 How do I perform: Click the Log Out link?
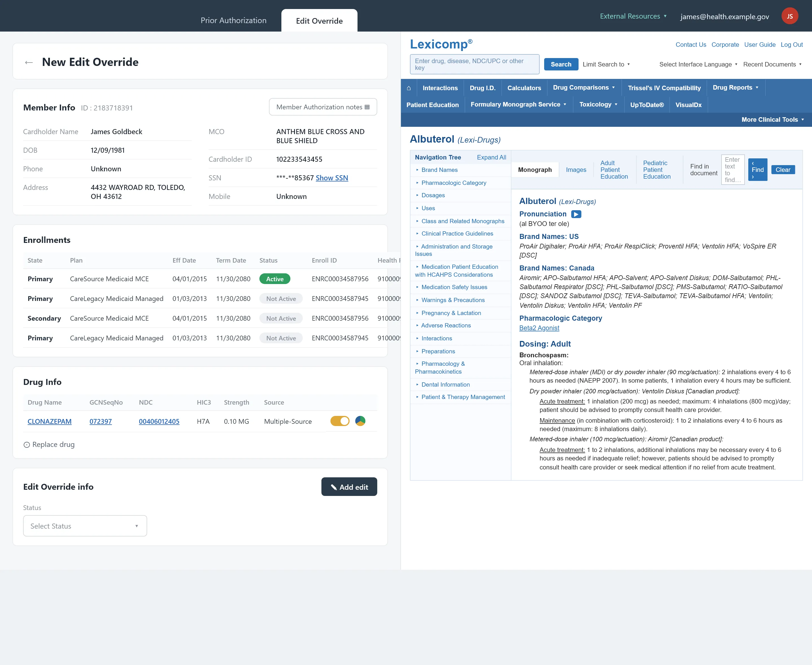[792, 45]
